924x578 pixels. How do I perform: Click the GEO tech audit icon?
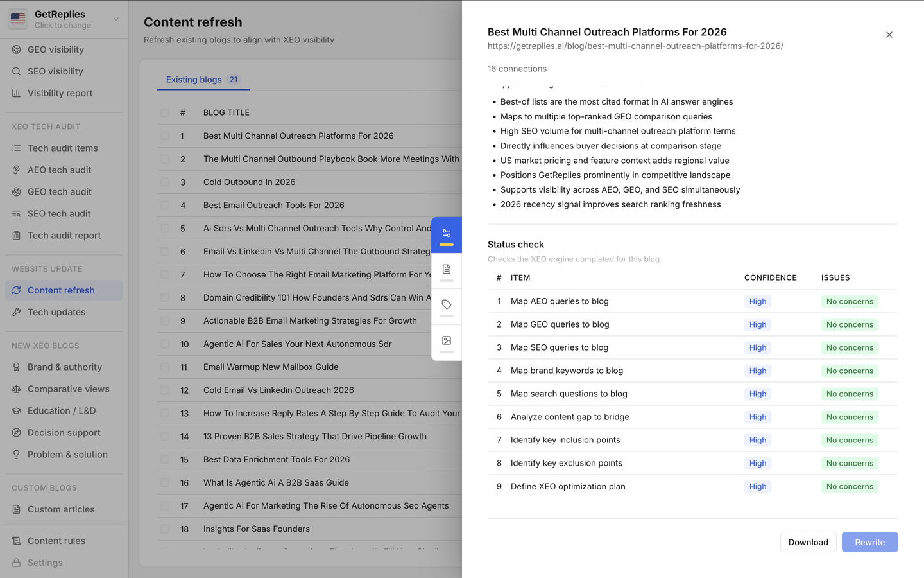tap(17, 192)
